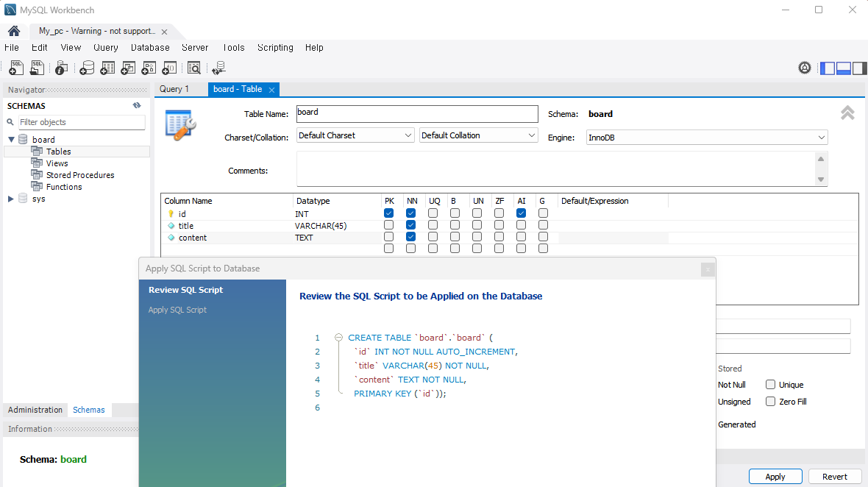This screenshot has height=487, width=868.
Task: Enable the Unique checkbox
Action: click(x=770, y=384)
